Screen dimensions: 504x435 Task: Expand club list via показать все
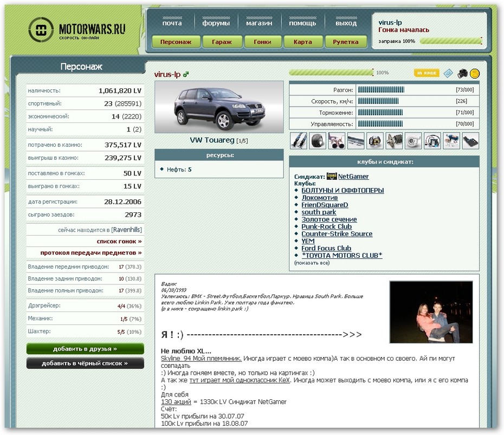click(x=312, y=263)
